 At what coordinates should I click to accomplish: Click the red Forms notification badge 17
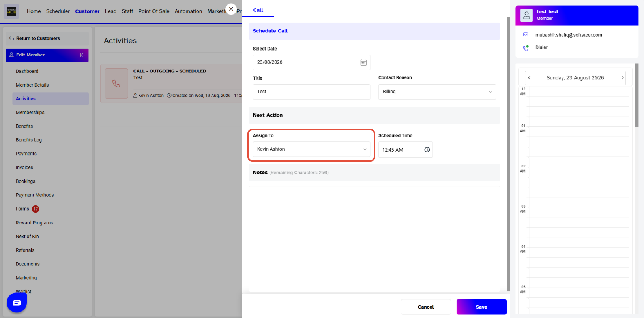pyautogui.click(x=36, y=209)
